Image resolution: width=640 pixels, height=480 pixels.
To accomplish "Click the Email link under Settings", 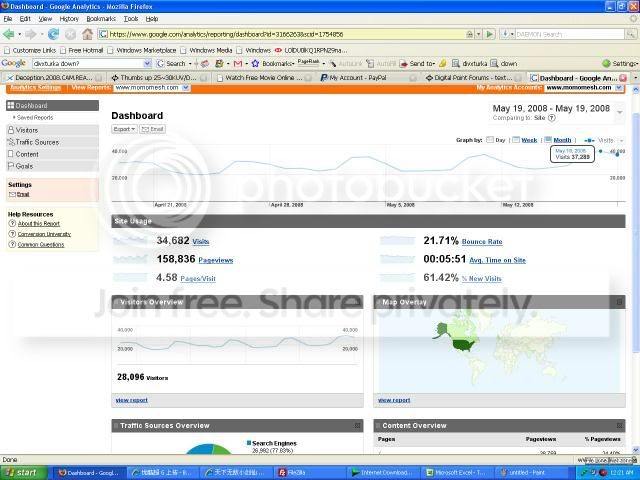I will (23, 194).
